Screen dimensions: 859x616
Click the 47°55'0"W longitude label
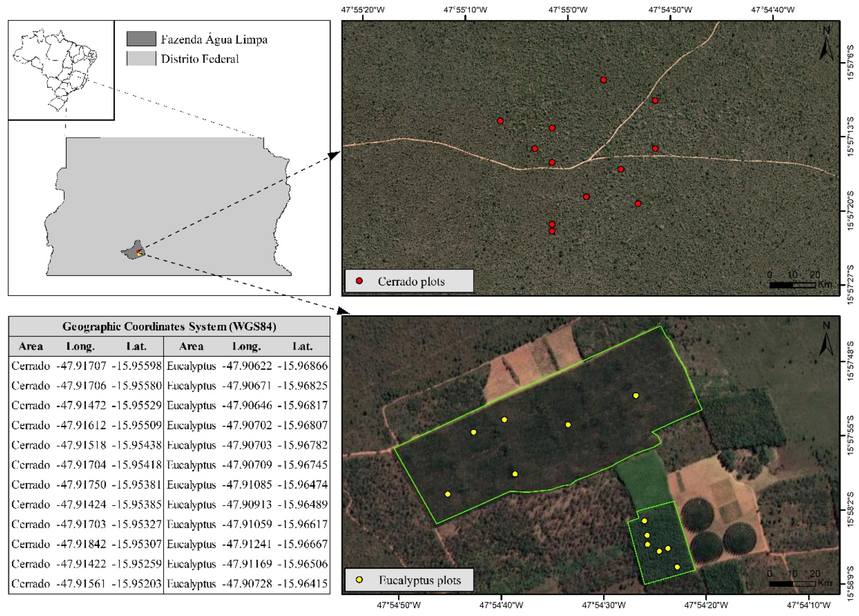[x=567, y=9]
